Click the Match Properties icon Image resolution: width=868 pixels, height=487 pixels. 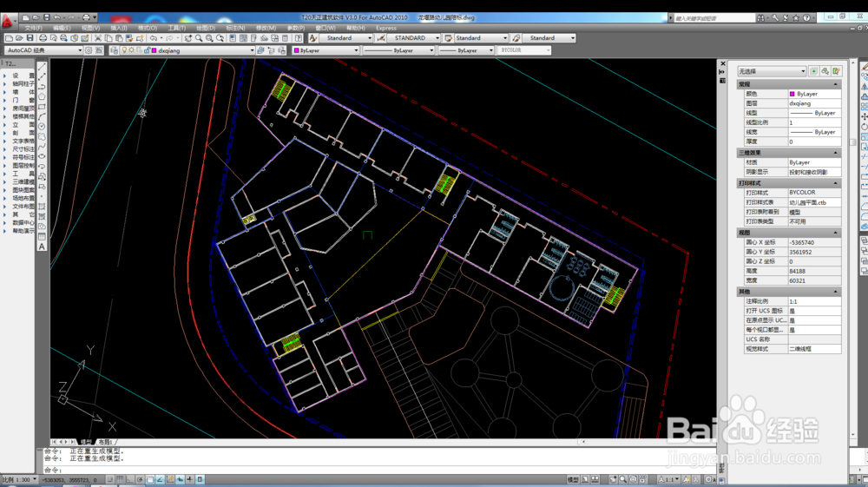pos(129,38)
